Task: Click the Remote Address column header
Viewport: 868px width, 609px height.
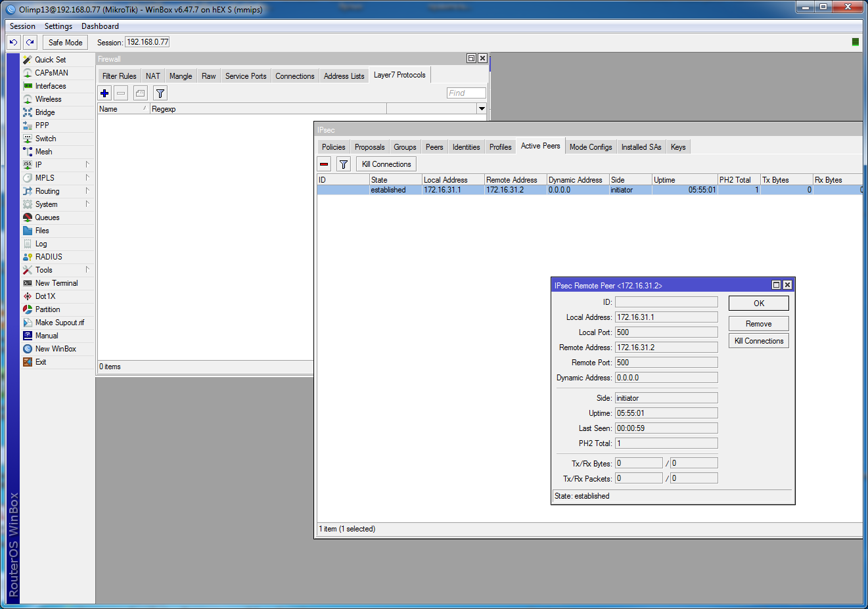Action: coord(515,180)
